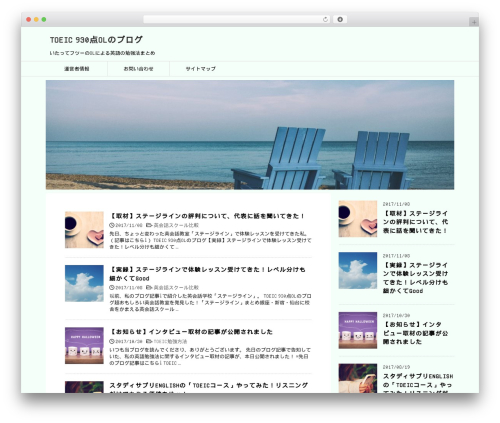Screen dimensions: 500x423
Task: Open the 【お知らせ】インタビュー main article title
Action: point(191,332)
